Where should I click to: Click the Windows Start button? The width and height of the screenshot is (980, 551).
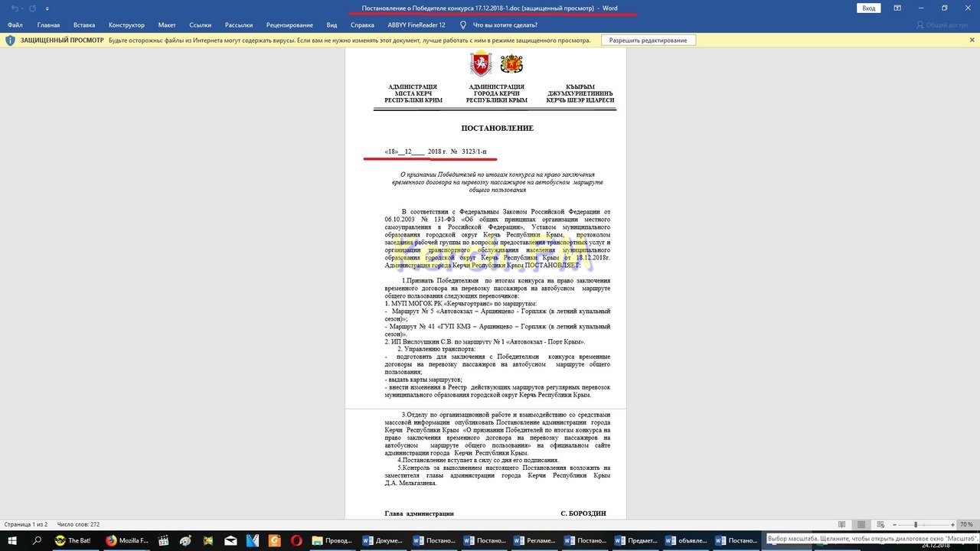(12, 540)
